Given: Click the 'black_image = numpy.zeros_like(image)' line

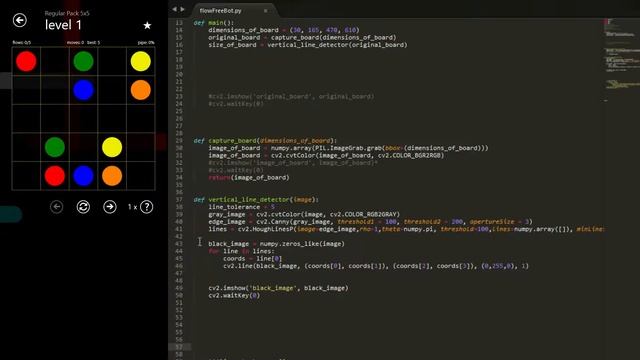Looking at the screenshot, I should click(x=276, y=244).
